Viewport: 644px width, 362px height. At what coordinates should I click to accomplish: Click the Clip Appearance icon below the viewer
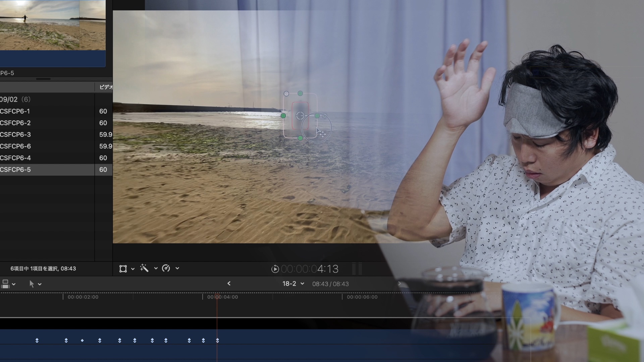tap(5, 284)
